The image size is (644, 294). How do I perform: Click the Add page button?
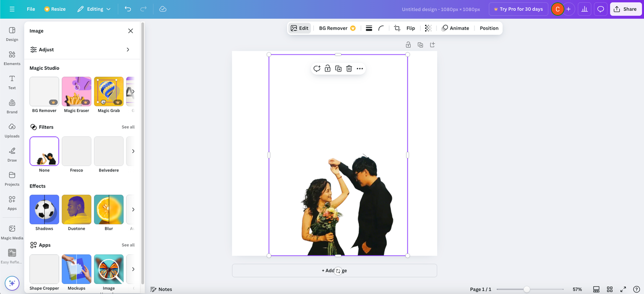click(x=334, y=270)
